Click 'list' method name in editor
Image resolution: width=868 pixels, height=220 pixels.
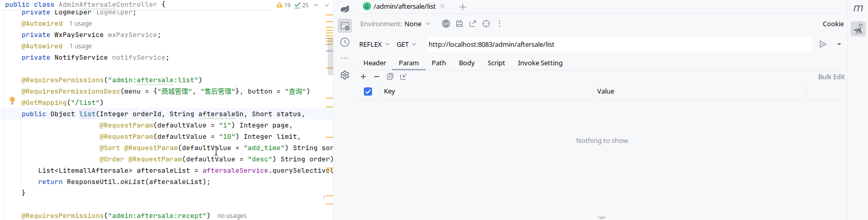(x=87, y=114)
